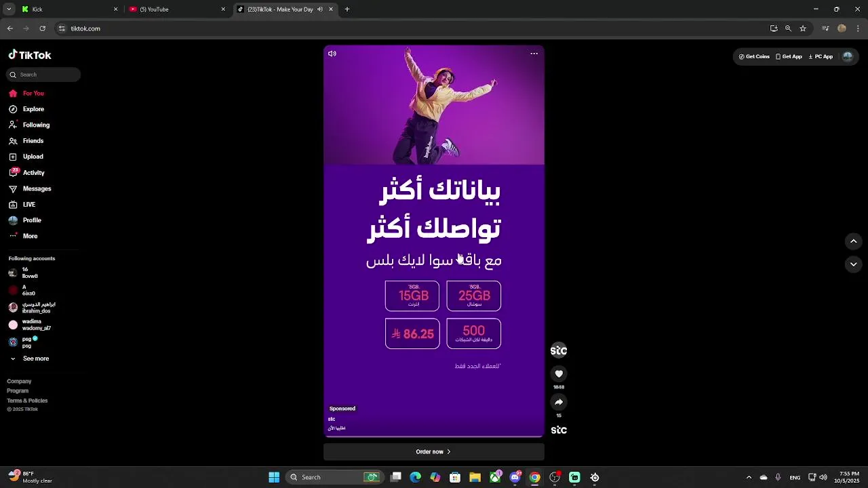Open the Chrome profile avatar

coord(842,28)
